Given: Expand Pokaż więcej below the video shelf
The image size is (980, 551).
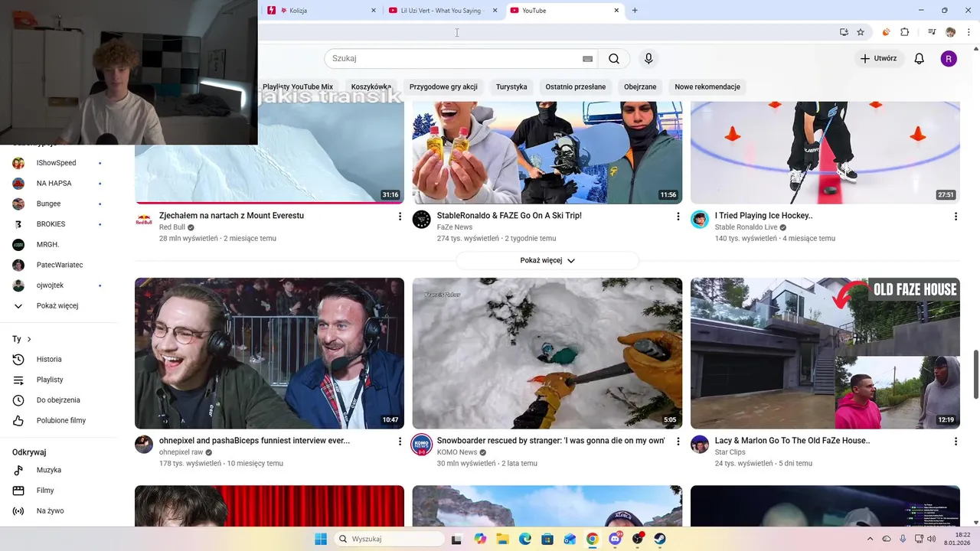Looking at the screenshot, I should coord(547,260).
